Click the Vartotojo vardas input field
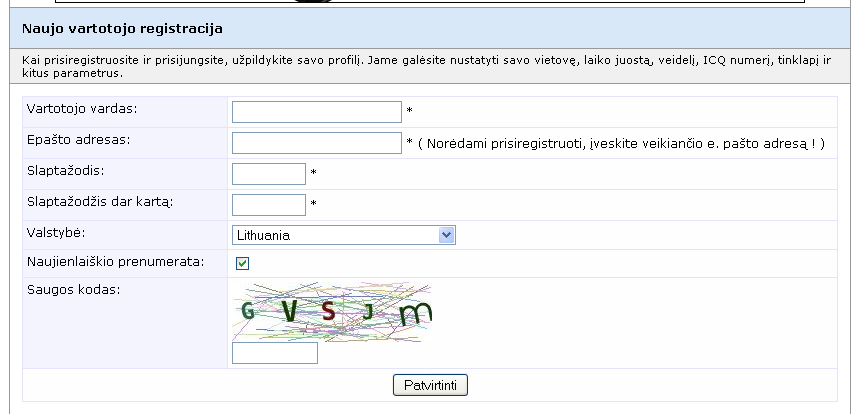This screenshot has width=855, height=414. click(x=317, y=112)
